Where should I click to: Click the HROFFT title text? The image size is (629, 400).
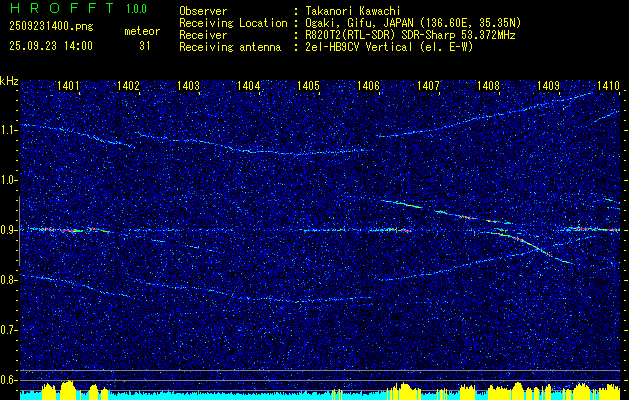coord(62,8)
